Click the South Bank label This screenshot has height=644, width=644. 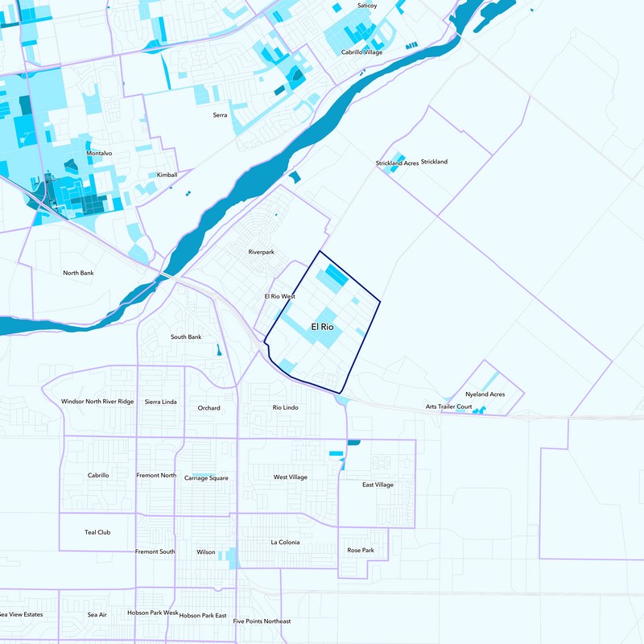[x=186, y=336]
